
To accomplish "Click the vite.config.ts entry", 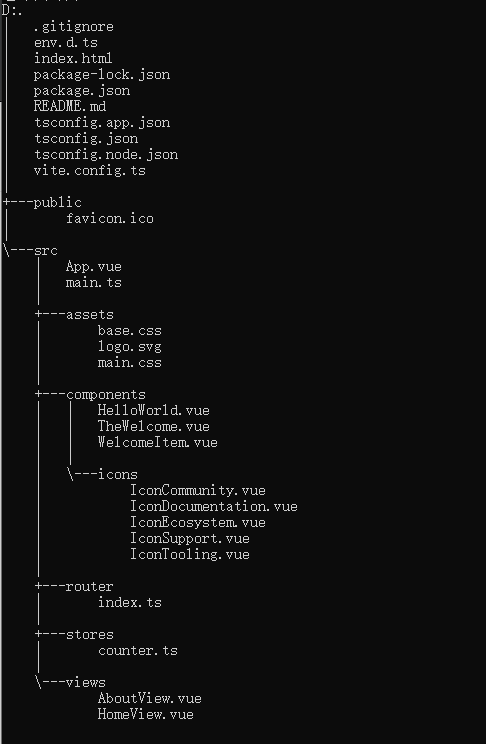I will click(x=90, y=171).
